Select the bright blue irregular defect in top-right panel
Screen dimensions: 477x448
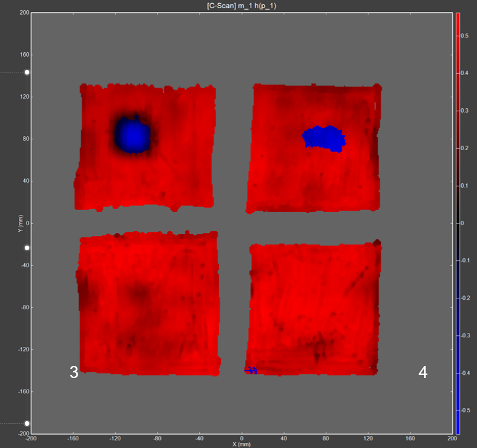click(x=324, y=137)
